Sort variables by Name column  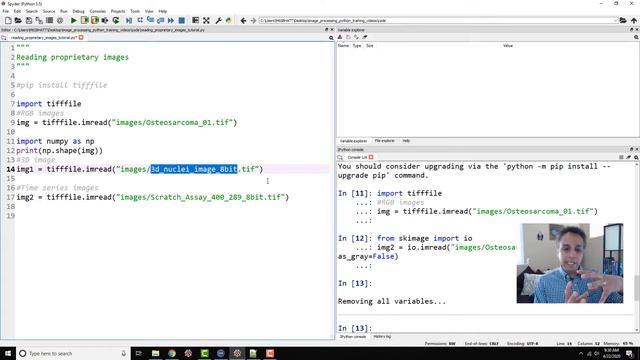tap(343, 46)
